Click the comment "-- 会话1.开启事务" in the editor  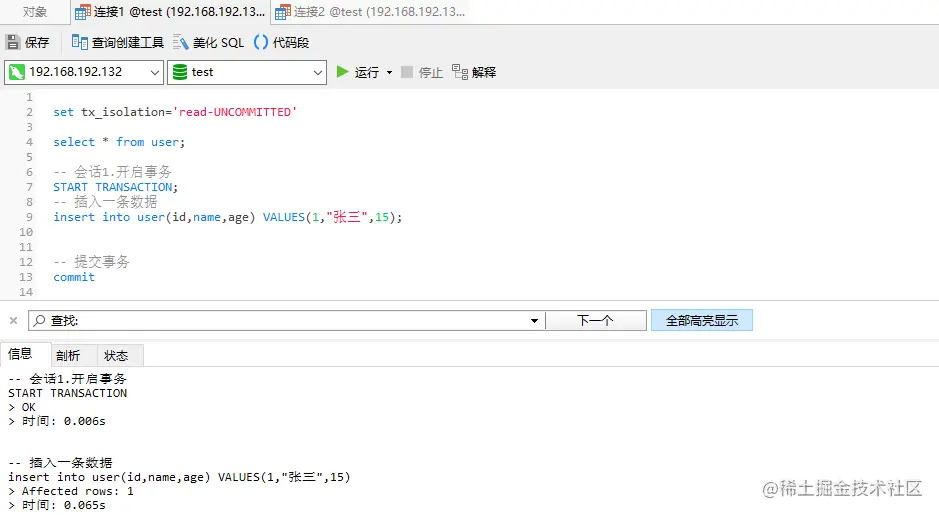coord(113,172)
